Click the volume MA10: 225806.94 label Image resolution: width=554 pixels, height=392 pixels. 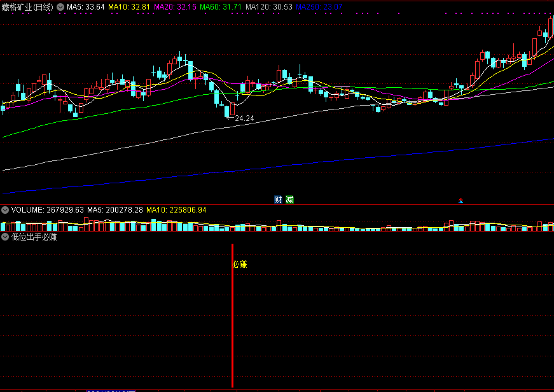[176, 210]
